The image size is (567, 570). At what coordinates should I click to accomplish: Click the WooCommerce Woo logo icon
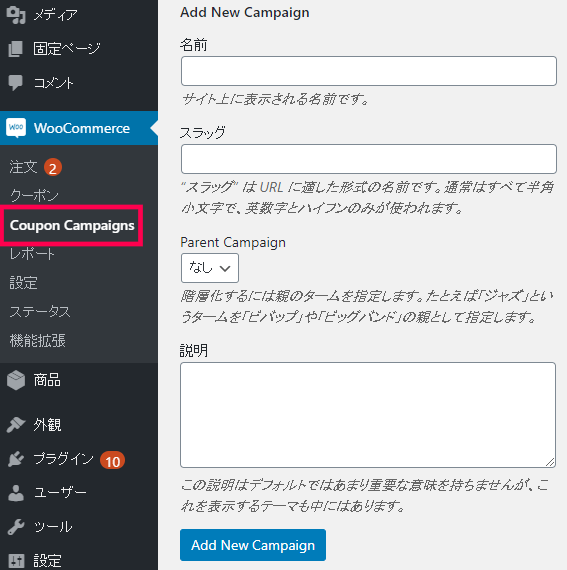[x=16, y=128]
